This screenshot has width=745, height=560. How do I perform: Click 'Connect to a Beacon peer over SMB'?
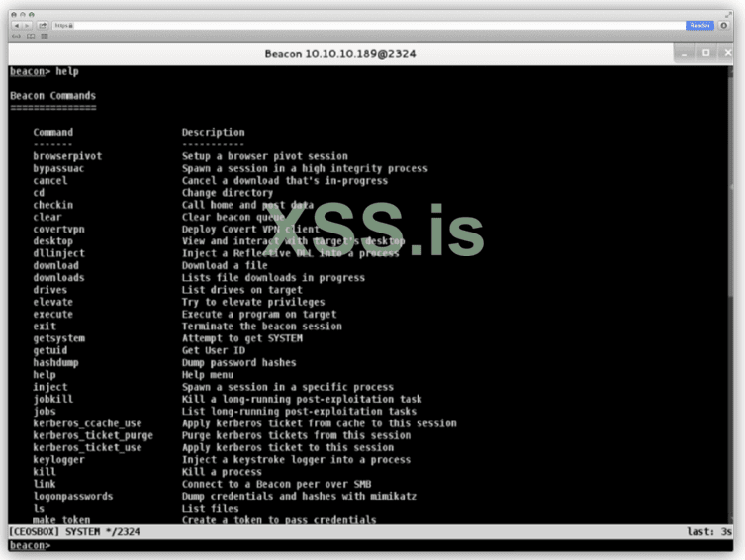[x=276, y=484]
